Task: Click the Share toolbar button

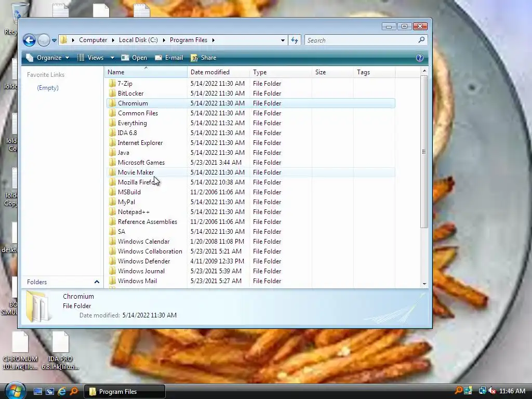Action: (204, 58)
